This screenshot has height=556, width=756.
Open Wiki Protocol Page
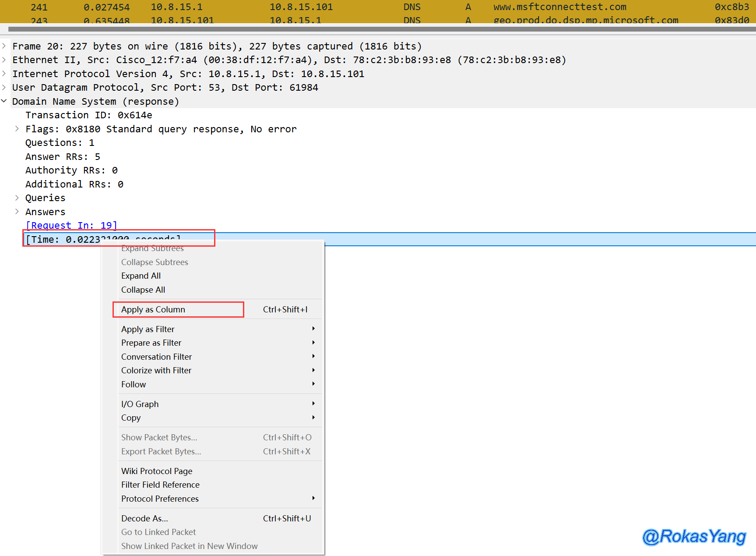157,471
